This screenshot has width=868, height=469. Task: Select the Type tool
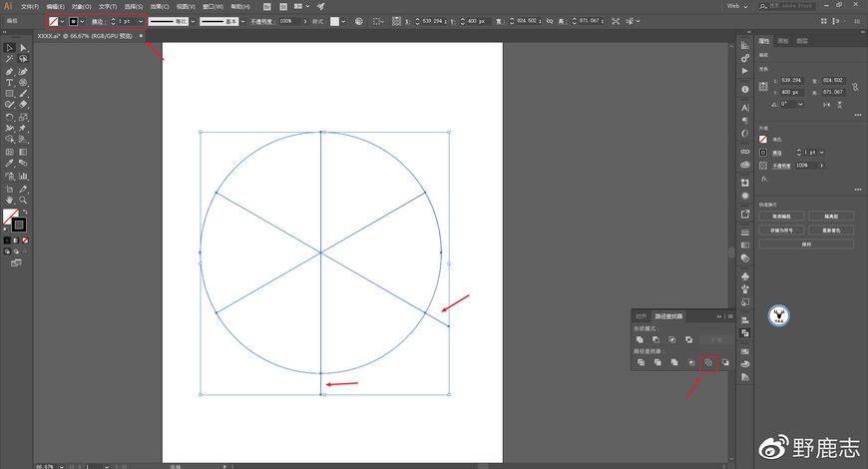pos(9,83)
